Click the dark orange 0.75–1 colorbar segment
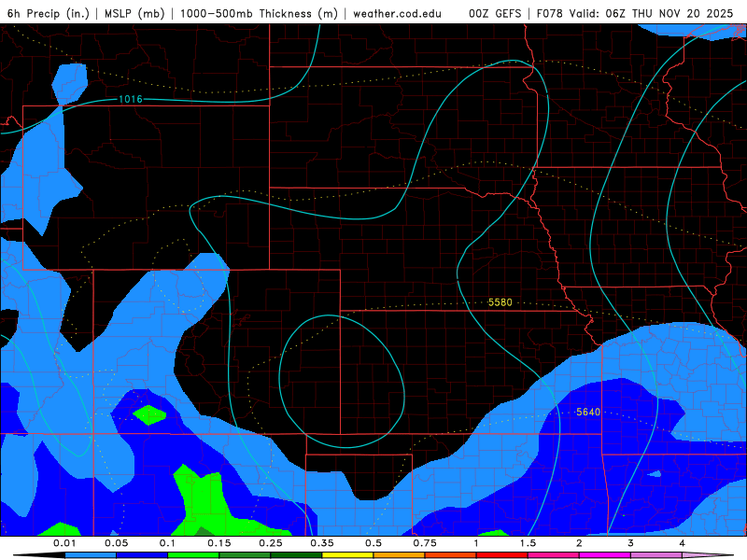 [451, 555]
